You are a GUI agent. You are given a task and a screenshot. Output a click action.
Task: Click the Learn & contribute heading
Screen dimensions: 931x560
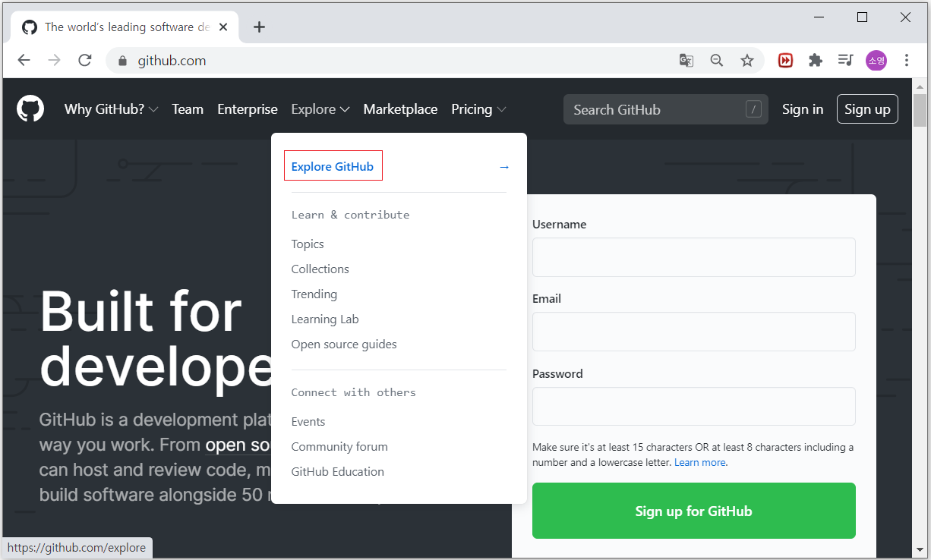350,215
